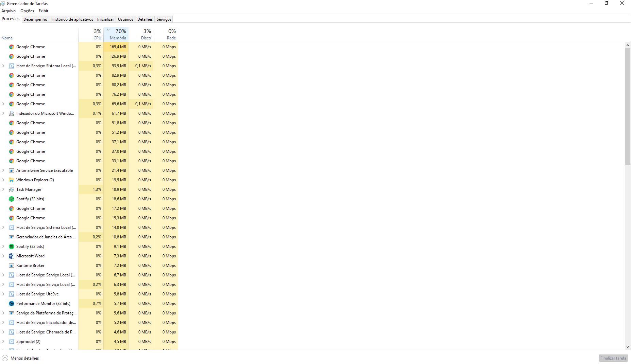Screen dimensions: 631x364
Task: Click the Host de Serviço: UtcSvc gear icon
Action: click(12, 294)
